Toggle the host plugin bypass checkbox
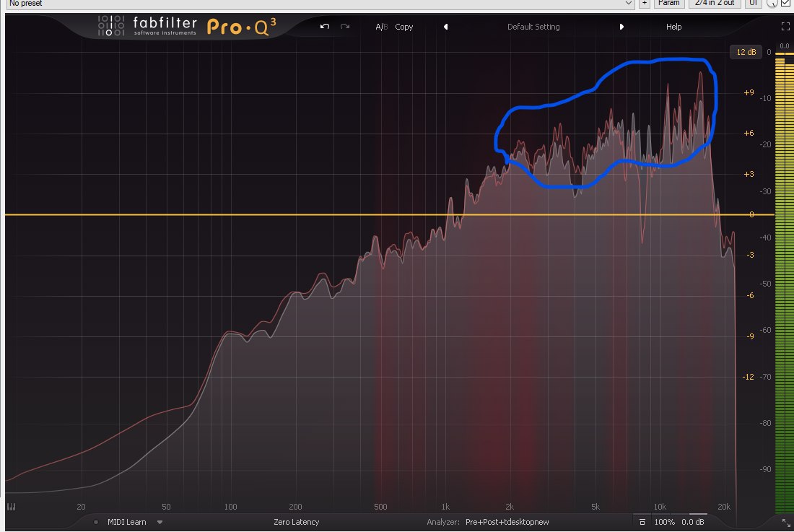This screenshot has height=532, width=794. click(785, 3)
